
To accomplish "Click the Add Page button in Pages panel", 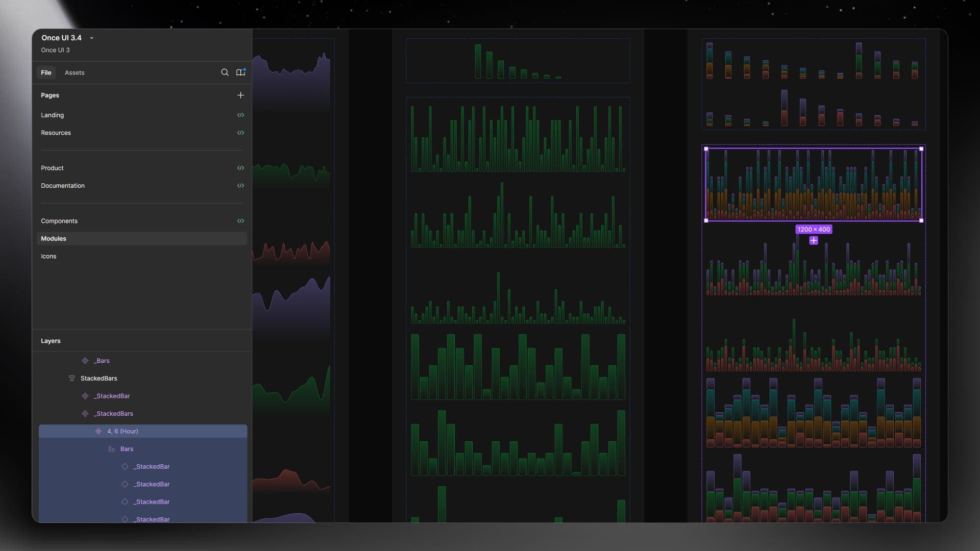I will pyautogui.click(x=241, y=95).
